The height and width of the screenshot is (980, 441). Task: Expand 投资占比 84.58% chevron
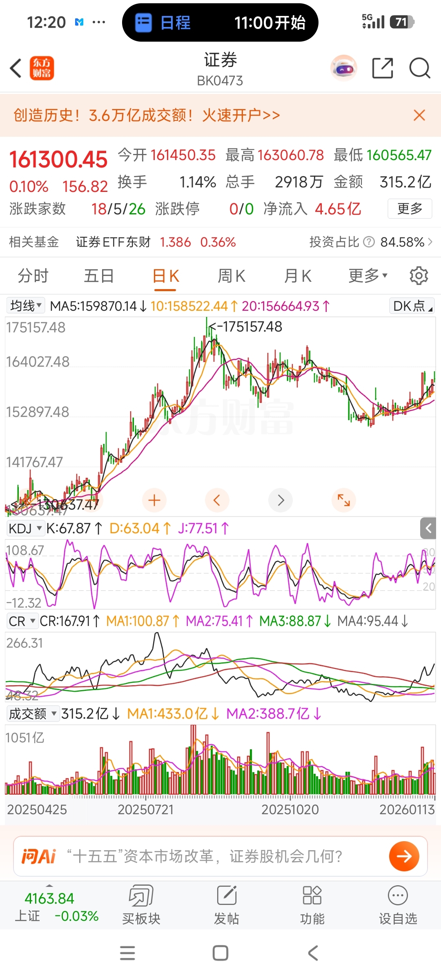tap(430, 242)
